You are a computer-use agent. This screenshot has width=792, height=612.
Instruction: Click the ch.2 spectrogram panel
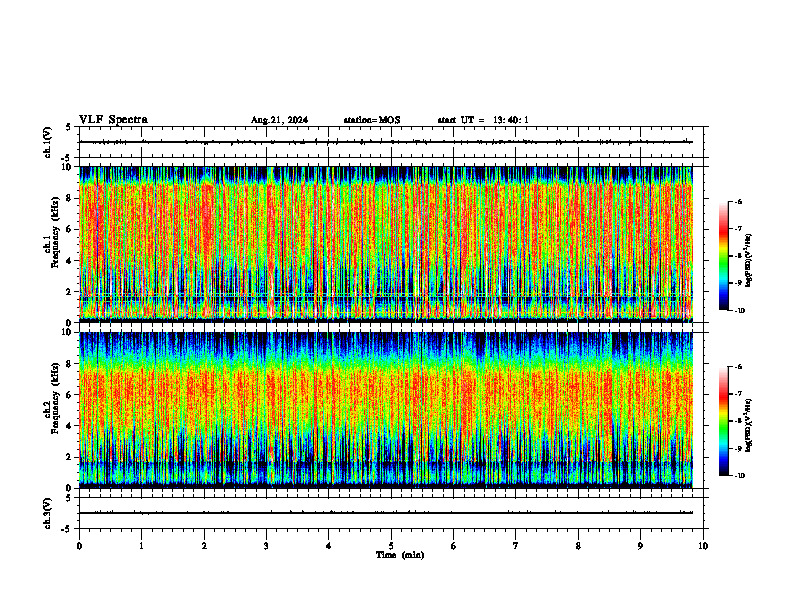(x=386, y=410)
